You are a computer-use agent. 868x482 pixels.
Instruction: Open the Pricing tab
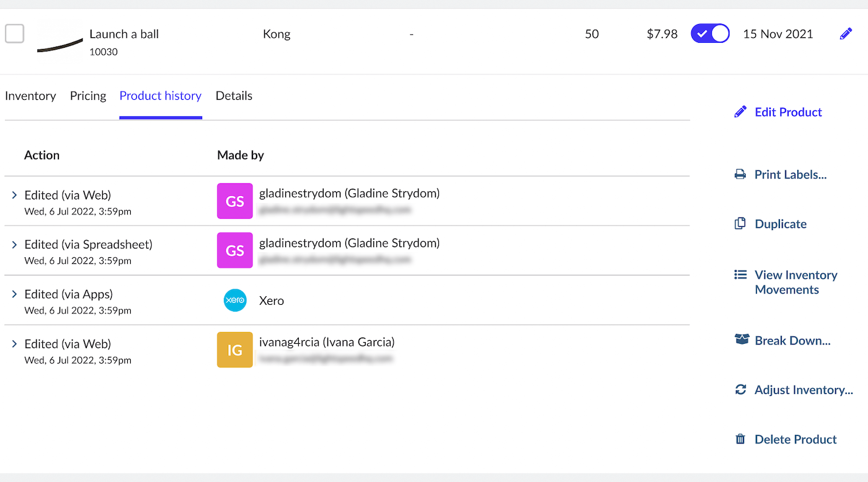tap(88, 96)
